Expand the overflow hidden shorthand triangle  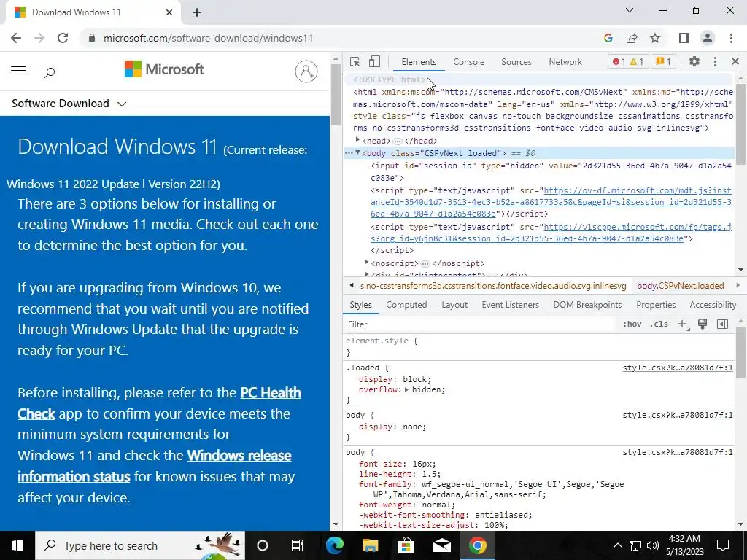[406, 389]
